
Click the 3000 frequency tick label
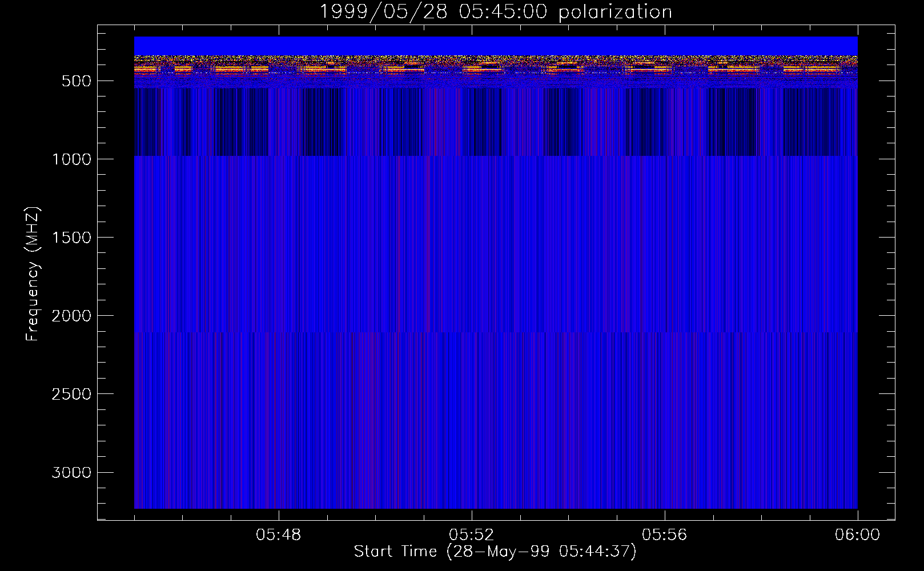71,472
